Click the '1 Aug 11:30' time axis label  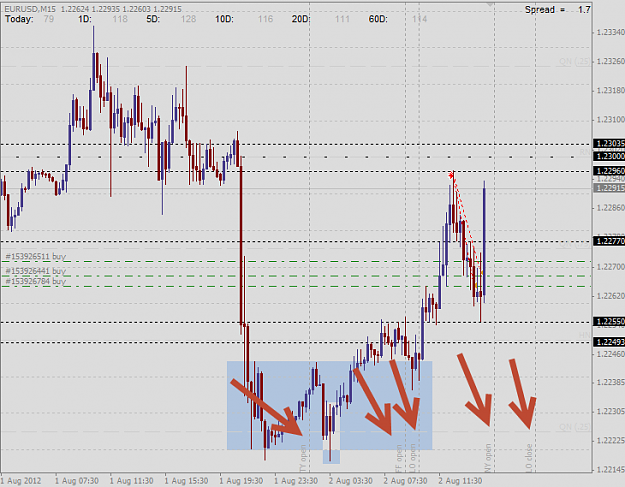click(x=132, y=481)
